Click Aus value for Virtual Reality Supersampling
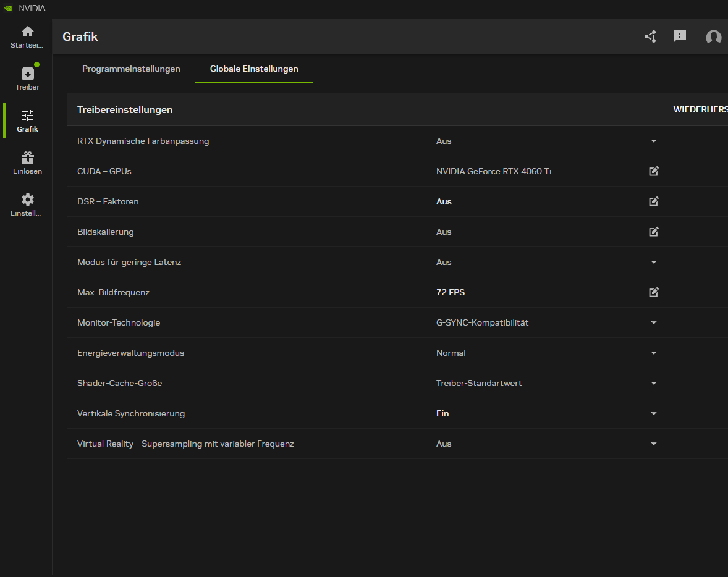The height and width of the screenshot is (577, 728). click(x=444, y=444)
